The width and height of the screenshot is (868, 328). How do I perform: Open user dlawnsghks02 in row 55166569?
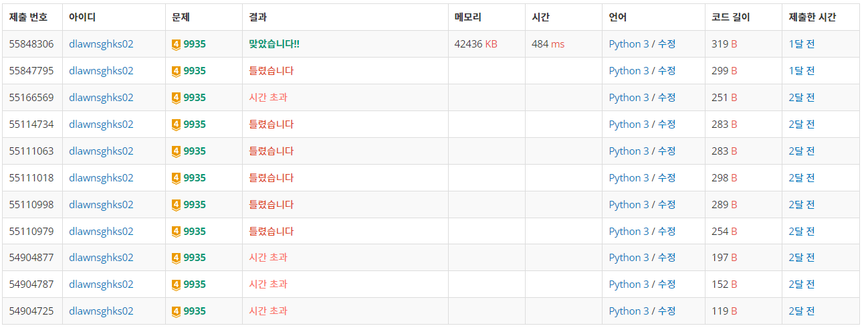tap(101, 98)
